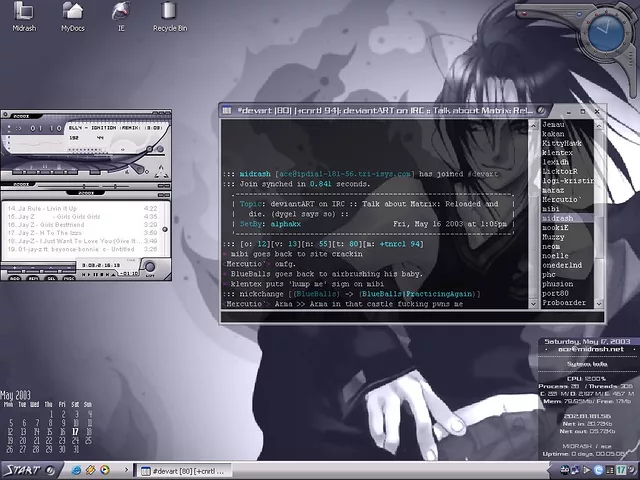Click the playlist SEL button
The image size is (640, 480).
tap(51, 278)
